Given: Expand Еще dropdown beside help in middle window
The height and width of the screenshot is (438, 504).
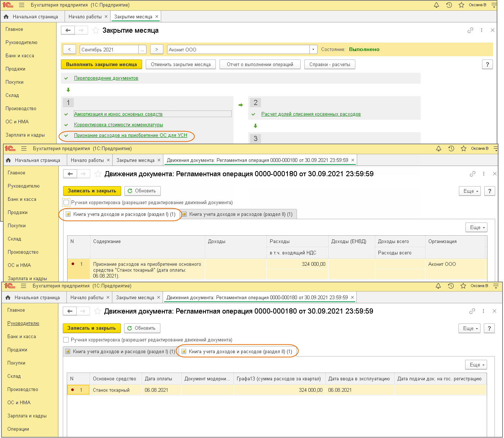Looking at the screenshot, I should click(470, 191).
